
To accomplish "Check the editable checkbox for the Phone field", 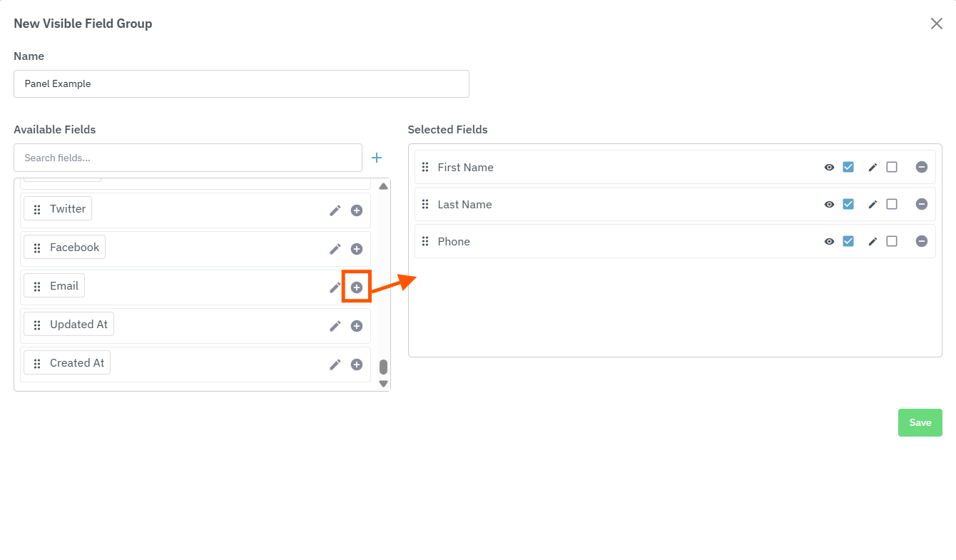I will pos(892,241).
